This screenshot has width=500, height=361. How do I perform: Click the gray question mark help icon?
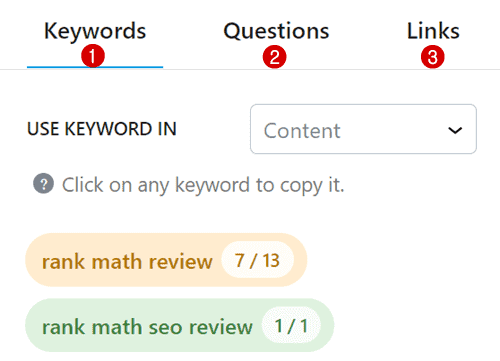pos(43,184)
